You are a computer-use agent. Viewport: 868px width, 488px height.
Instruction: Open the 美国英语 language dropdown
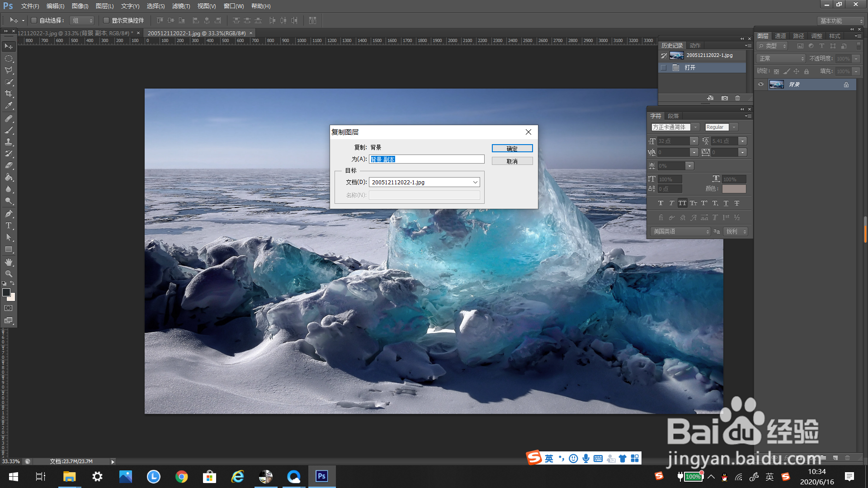[680, 231]
